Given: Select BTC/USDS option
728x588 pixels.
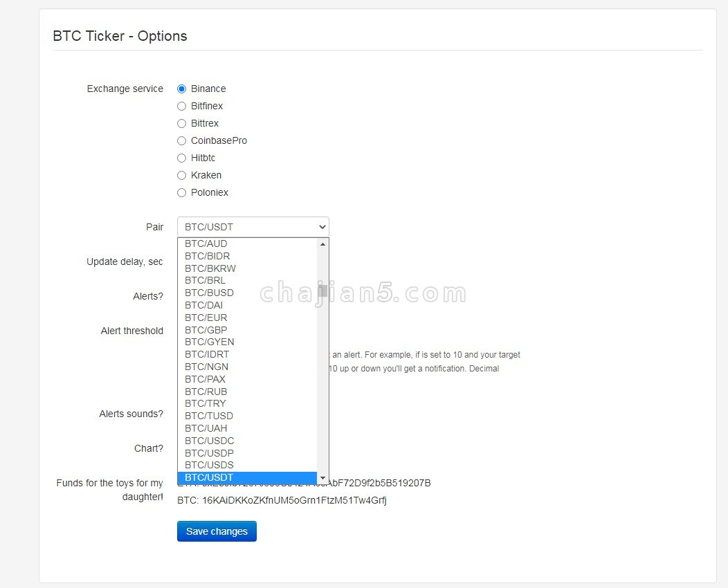Looking at the screenshot, I should tap(248, 465).
